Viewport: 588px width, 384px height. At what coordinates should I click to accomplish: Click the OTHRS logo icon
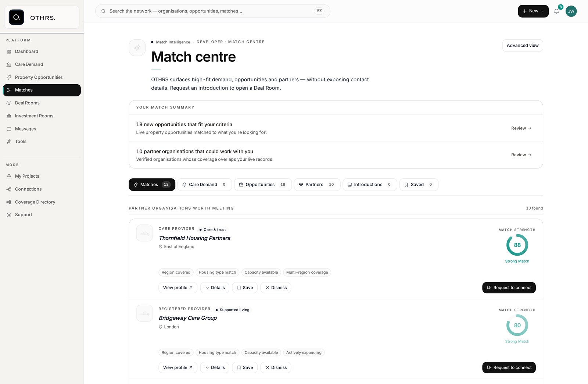[x=16, y=17]
